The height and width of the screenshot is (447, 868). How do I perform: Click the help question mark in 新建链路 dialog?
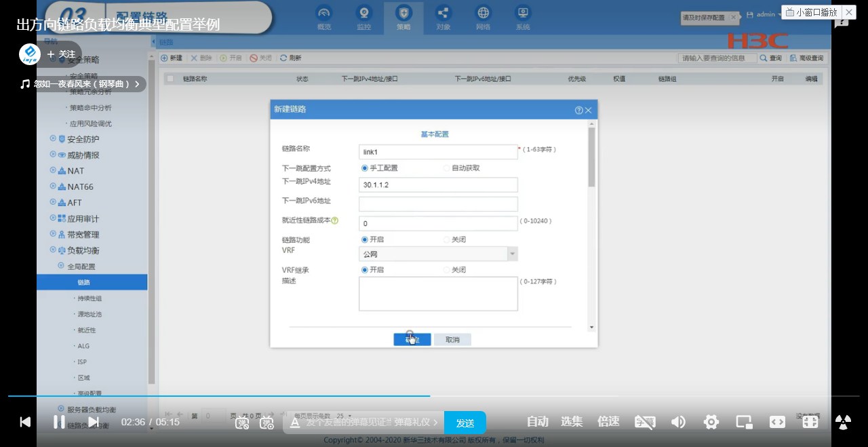coord(578,110)
